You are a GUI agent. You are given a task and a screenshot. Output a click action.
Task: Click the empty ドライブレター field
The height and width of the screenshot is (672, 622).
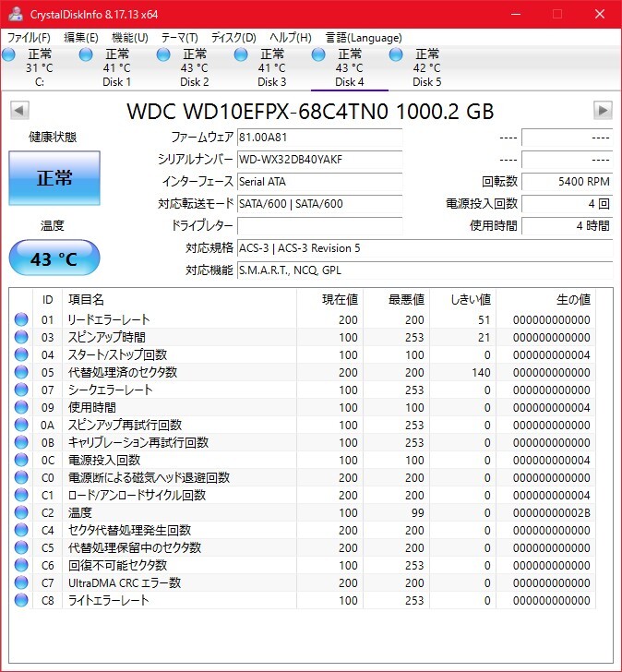(319, 226)
